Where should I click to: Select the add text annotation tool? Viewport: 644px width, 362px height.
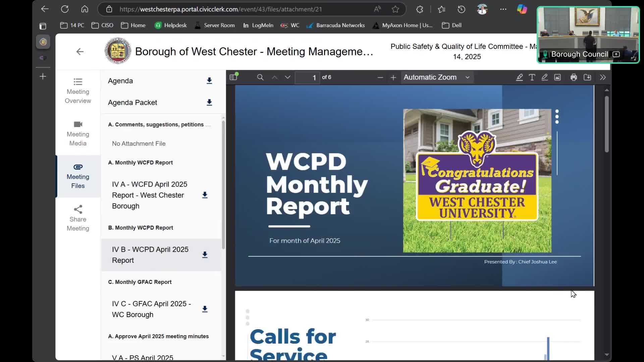[532, 77]
